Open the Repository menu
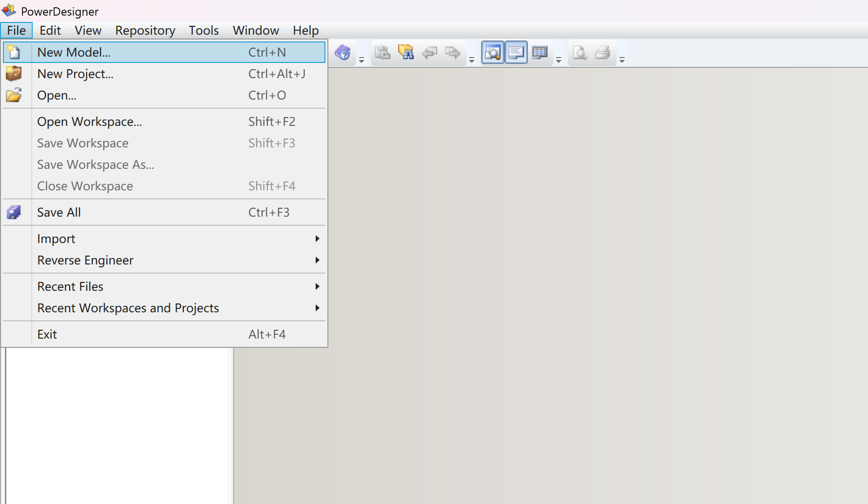The image size is (868, 504). (145, 30)
